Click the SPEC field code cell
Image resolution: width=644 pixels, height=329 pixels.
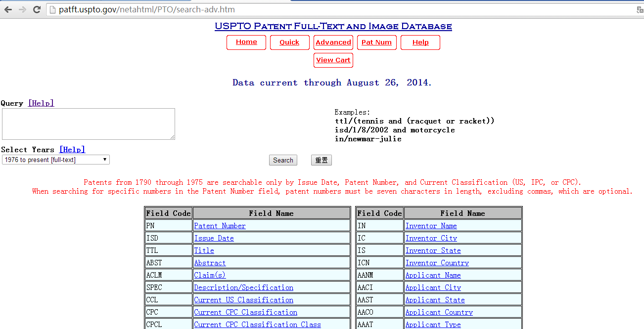168,288
